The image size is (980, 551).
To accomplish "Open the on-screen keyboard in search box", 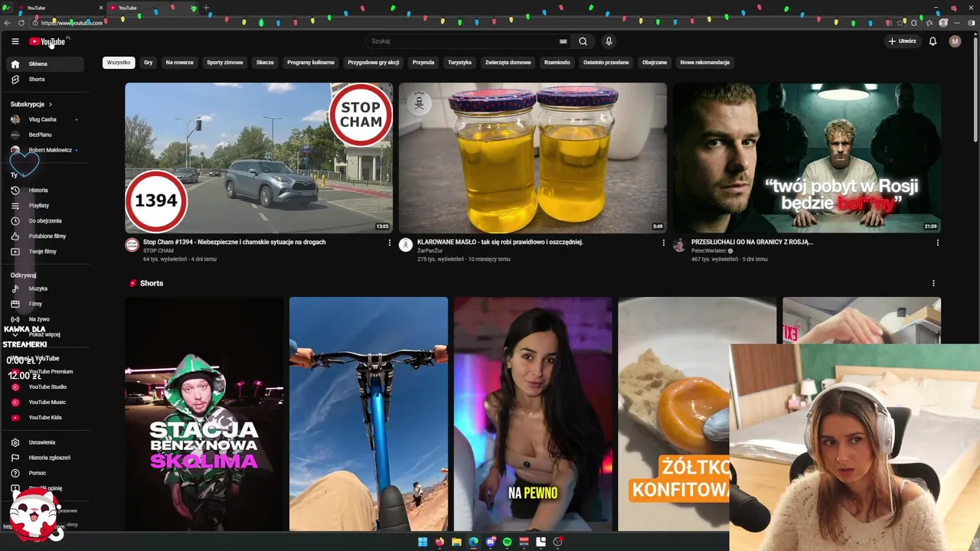I will [563, 41].
